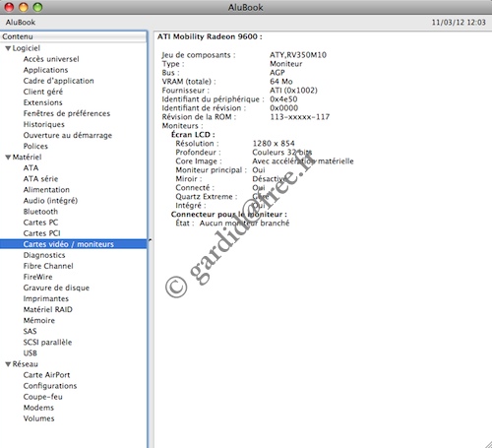Select the ATA hardware item
Image resolution: width=492 pixels, height=448 pixels.
pos(31,167)
